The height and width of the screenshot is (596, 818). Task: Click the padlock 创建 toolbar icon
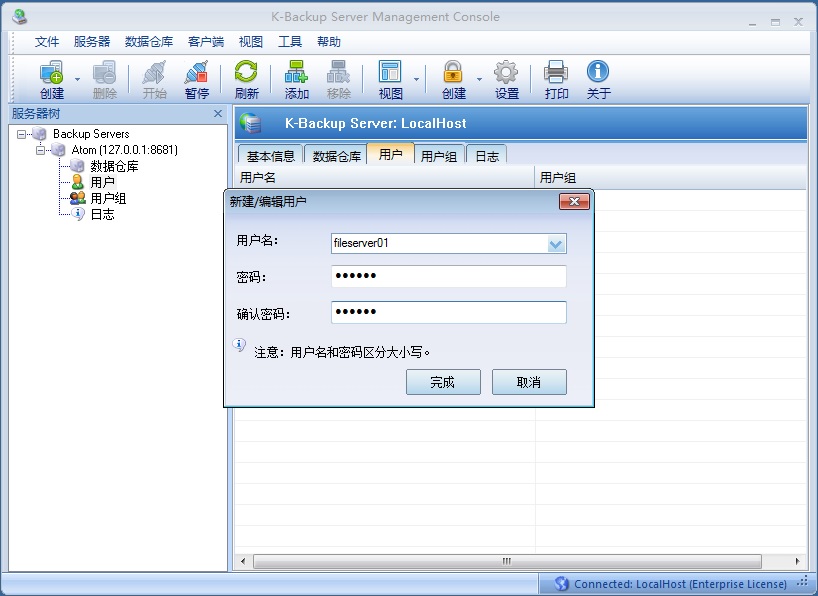tap(453, 79)
